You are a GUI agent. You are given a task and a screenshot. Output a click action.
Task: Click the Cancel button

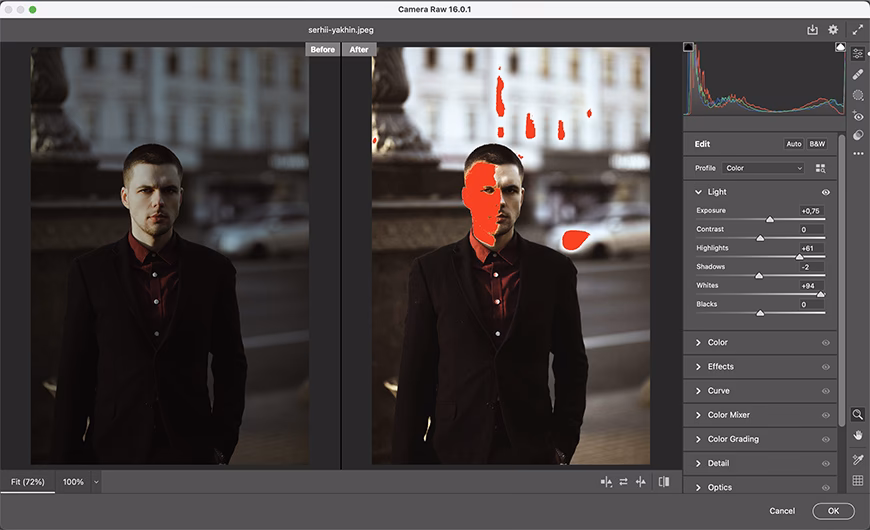click(782, 511)
